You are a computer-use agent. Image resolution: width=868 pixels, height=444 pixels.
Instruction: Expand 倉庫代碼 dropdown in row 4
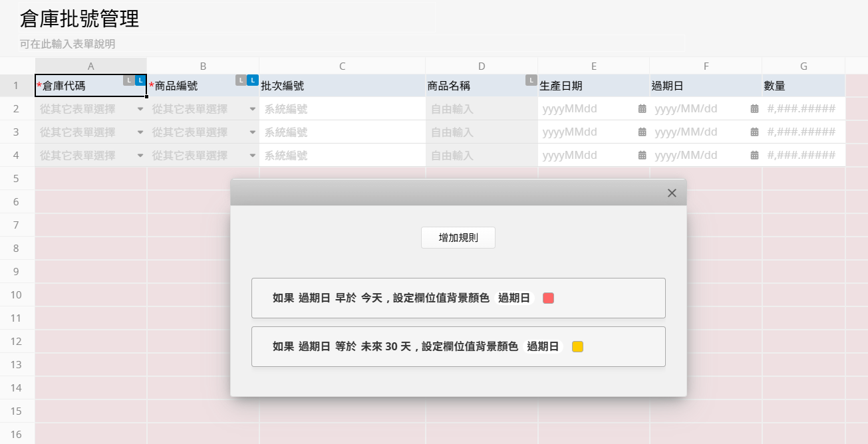[140, 156]
